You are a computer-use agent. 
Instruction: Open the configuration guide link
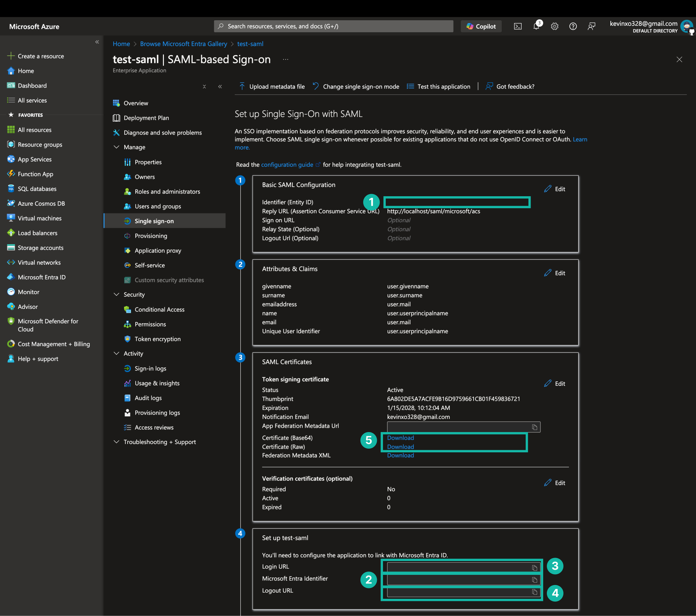(287, 165)
